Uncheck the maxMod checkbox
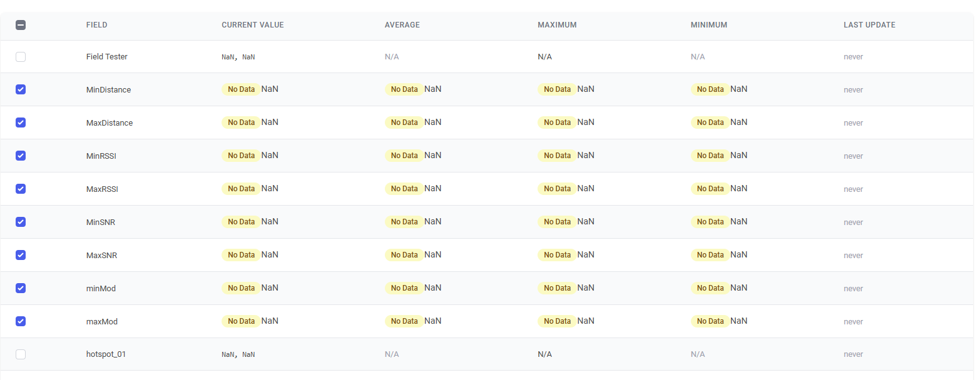 tap(21, 321)
